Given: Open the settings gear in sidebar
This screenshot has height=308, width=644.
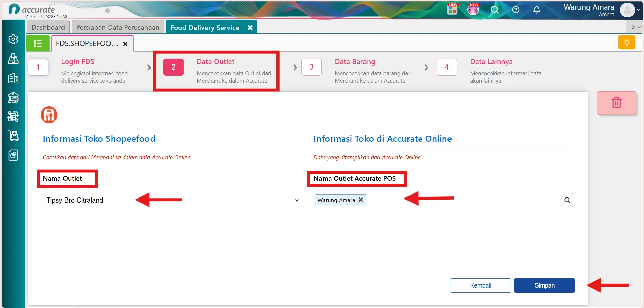Looking at the screenshot, I should pyautogui.click(x=13, y=39).
